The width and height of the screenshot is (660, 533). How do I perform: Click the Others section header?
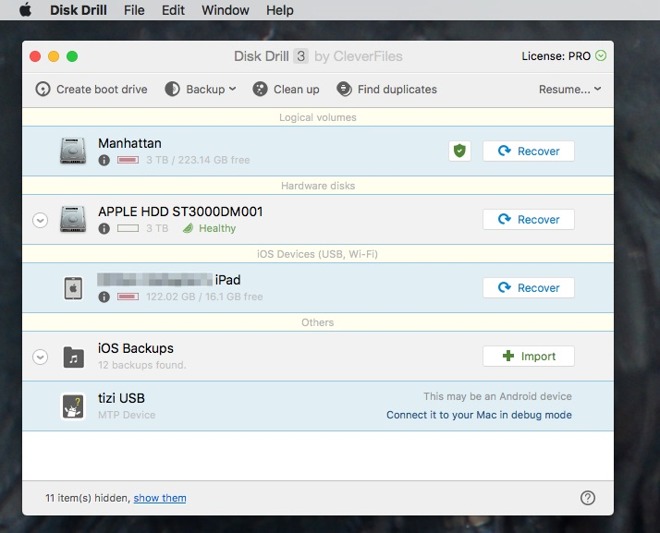[318, 322]
